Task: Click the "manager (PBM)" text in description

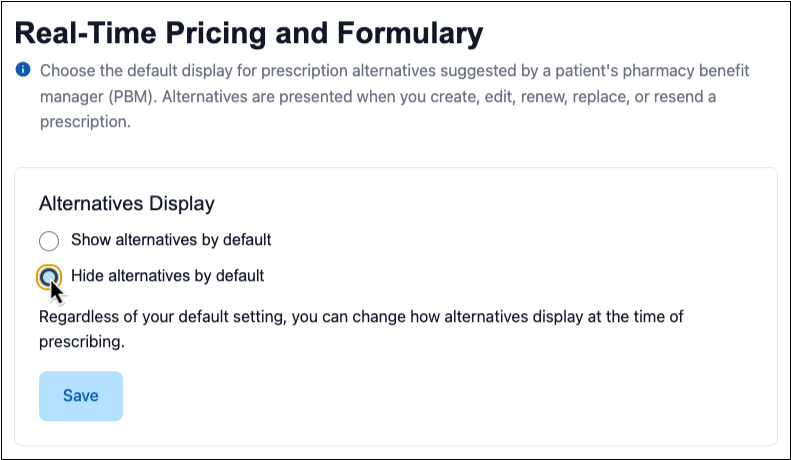Action: [96, 96]
